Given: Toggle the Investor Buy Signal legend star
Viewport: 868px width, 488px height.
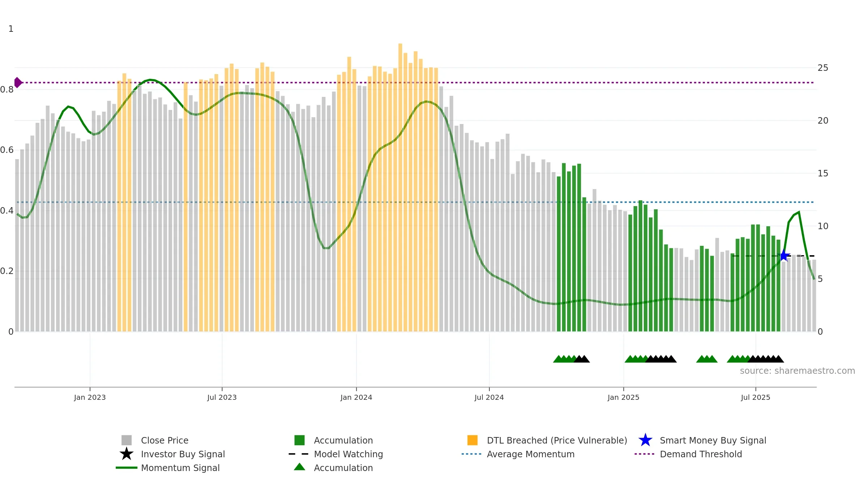Looking at the screenshot, I should (x=127, y=454).
